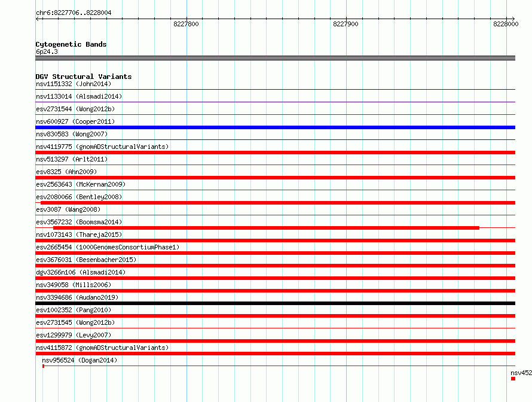Click the red esv8325 Ahn2009 feature bar

(x=275, y=178)
